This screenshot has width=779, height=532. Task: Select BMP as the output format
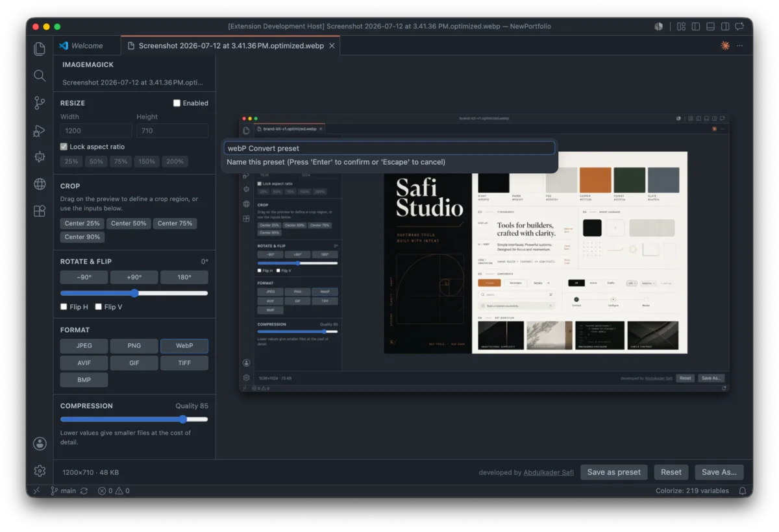pos(84,380)
